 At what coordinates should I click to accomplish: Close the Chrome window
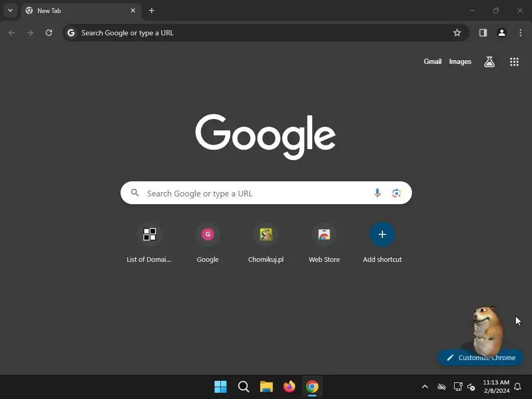[520, 10]
